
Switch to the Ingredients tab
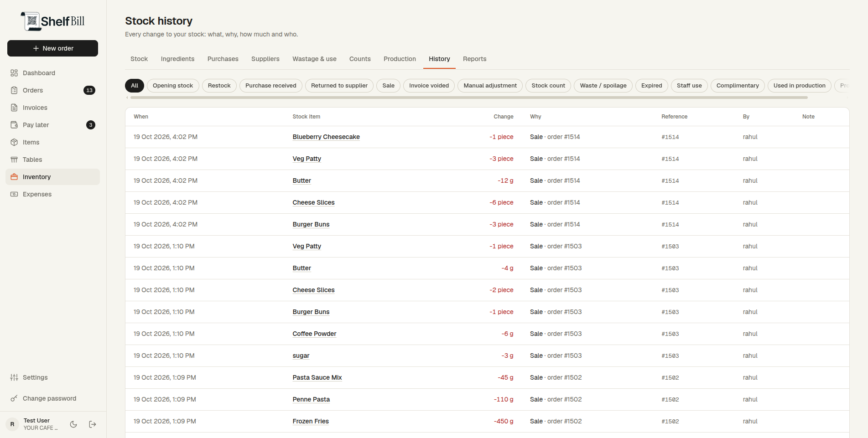tap(177, 59)
